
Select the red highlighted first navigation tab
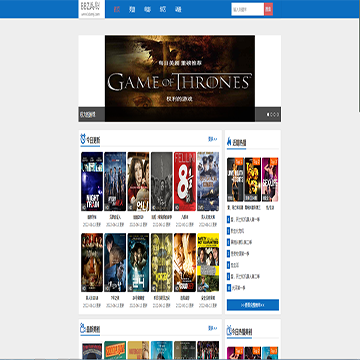coord(117,9)
